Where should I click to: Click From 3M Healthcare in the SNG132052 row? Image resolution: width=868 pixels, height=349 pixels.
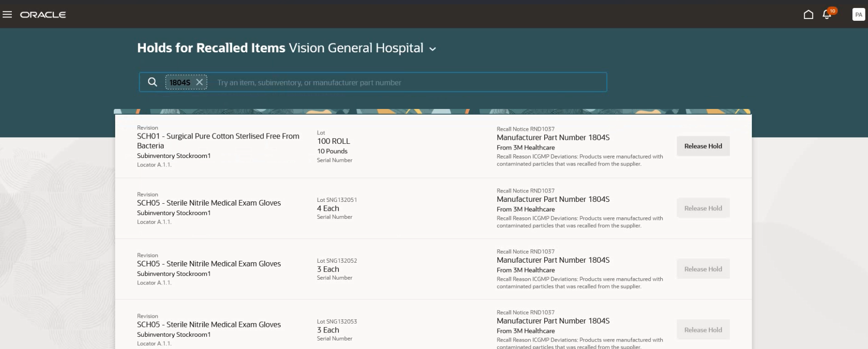[x=525, y=270]
